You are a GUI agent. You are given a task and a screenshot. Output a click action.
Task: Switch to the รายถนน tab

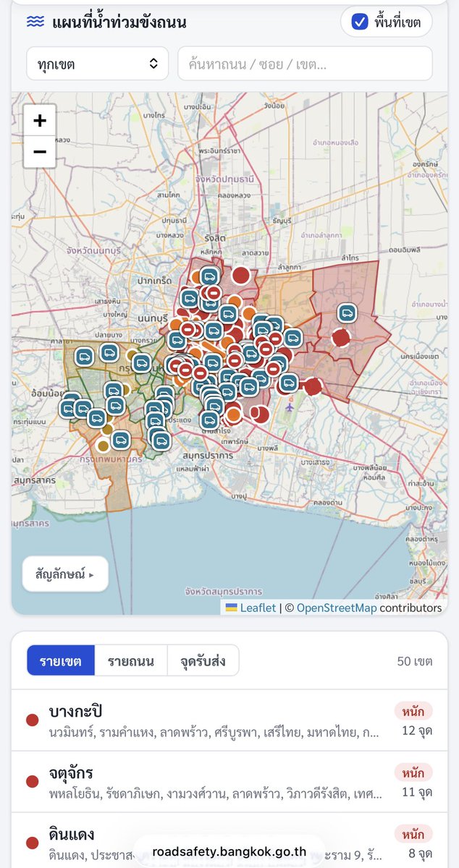[131, 661]
